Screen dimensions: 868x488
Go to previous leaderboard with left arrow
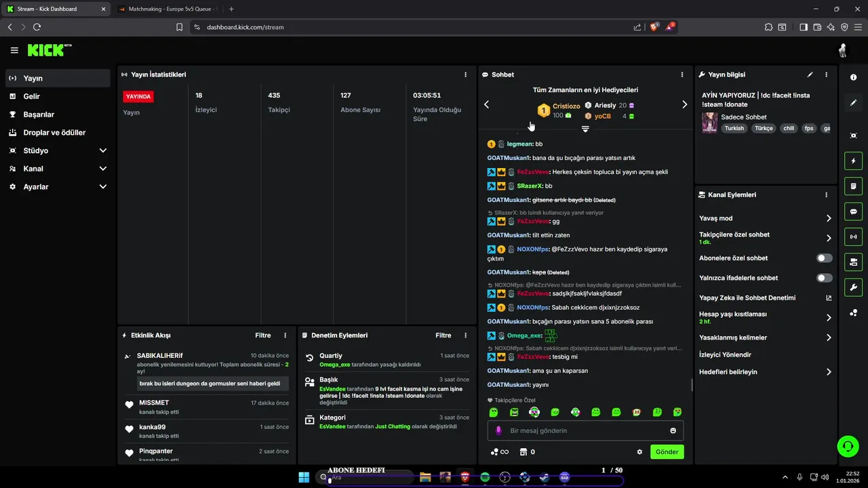coord(486,104)
